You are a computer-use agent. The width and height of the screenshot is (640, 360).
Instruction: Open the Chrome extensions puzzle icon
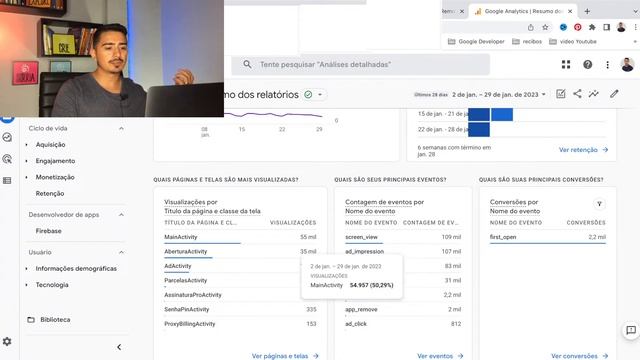pos(592,27)
